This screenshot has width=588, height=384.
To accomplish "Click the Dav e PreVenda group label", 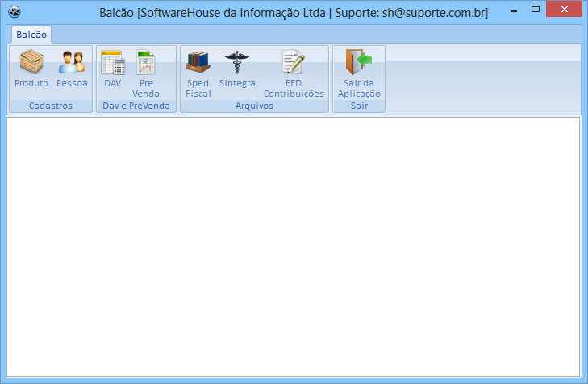I will click(136, 106).
